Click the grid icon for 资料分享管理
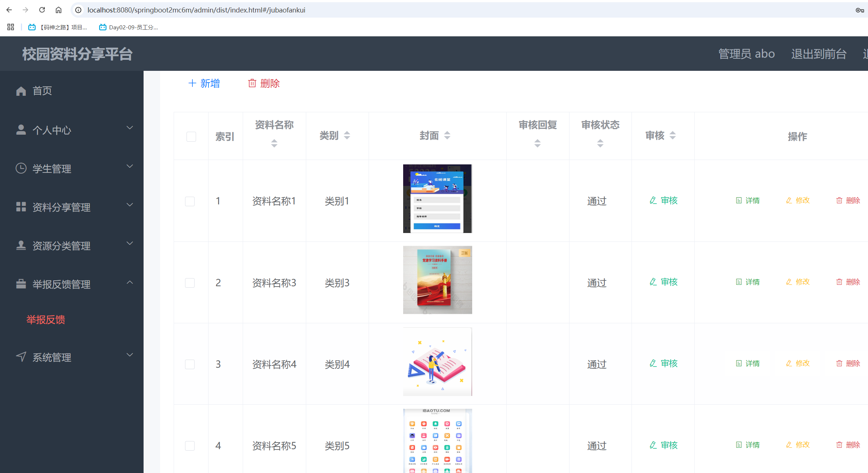The image size is (868, 473). click(x=21, y=207)
